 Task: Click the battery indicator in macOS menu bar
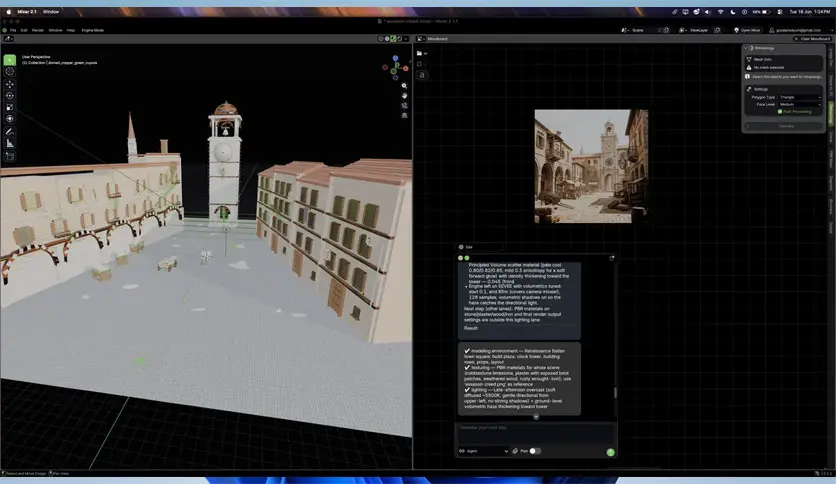click(x=761, y=12)
